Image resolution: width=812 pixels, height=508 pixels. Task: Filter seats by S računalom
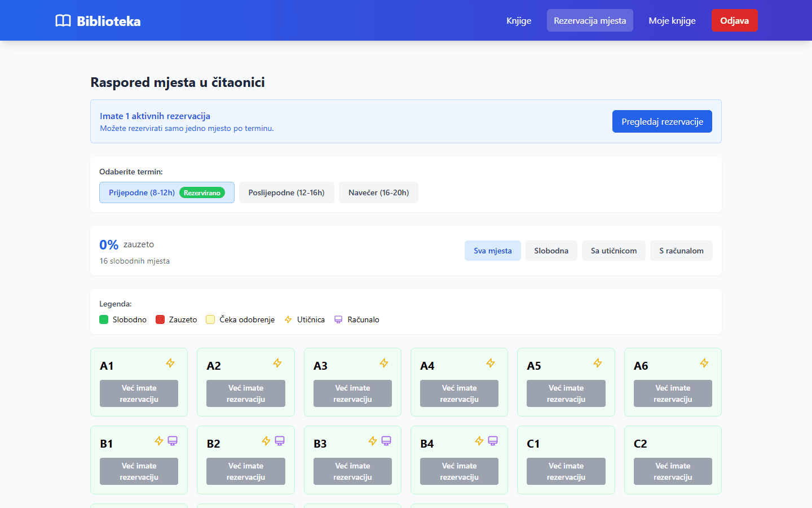(x=681, y=251)
